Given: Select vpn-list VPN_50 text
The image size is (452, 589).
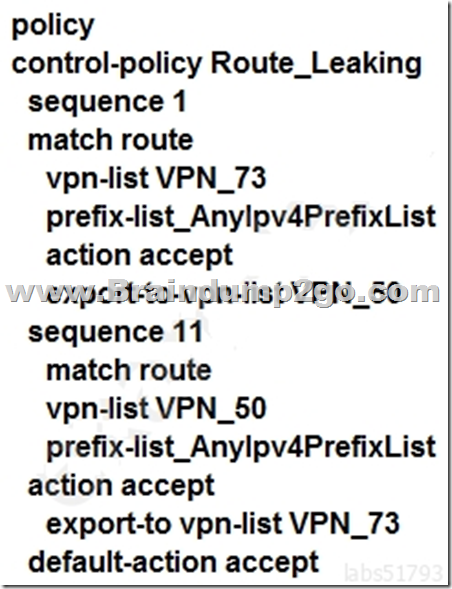Looking at the screenshot, I should tap(156, 409).
